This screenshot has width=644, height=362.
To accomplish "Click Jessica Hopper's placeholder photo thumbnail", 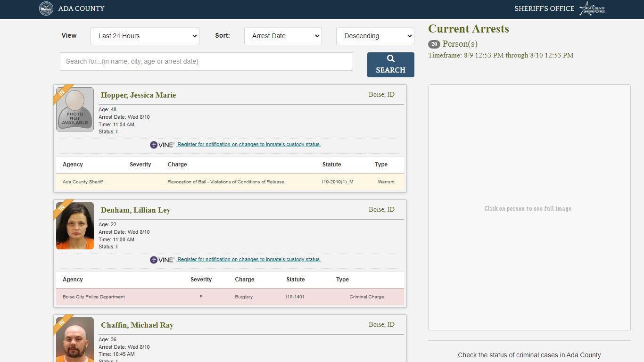I will point(75,109).
